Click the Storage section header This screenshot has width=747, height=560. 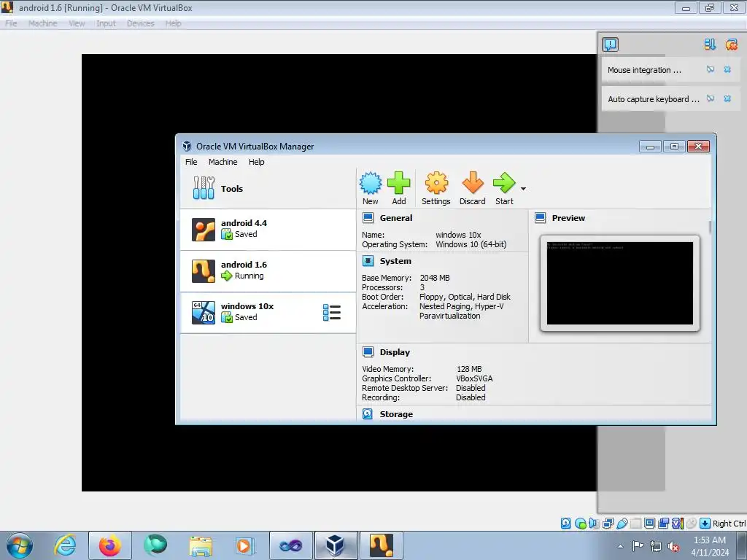396,414
